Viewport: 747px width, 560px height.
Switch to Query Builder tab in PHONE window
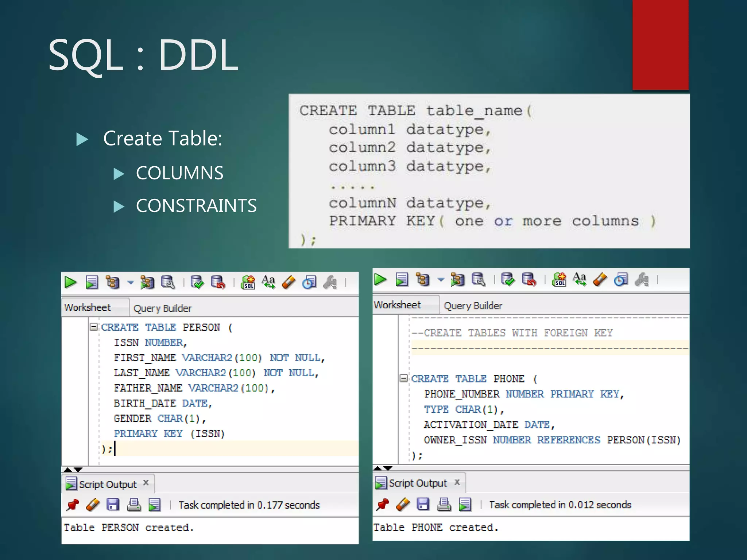[473, 306]
